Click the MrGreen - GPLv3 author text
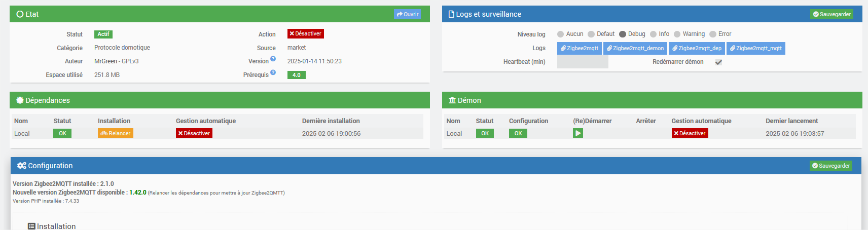 pyautogui.click(x=117, y=61)
